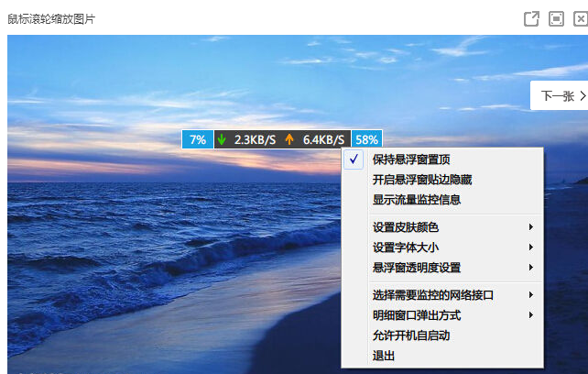Click the 鼠标滚轮缩放图片 title text
The height and width of the screenshot is (374, 588).
point(51,19)
